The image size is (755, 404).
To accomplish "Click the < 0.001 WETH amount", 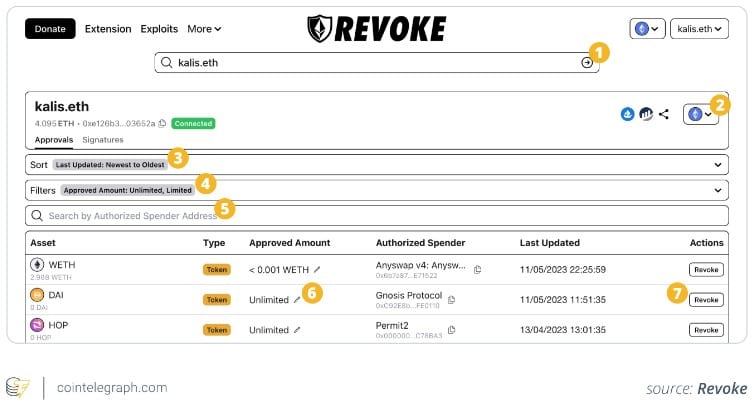I will pos(279,270).
